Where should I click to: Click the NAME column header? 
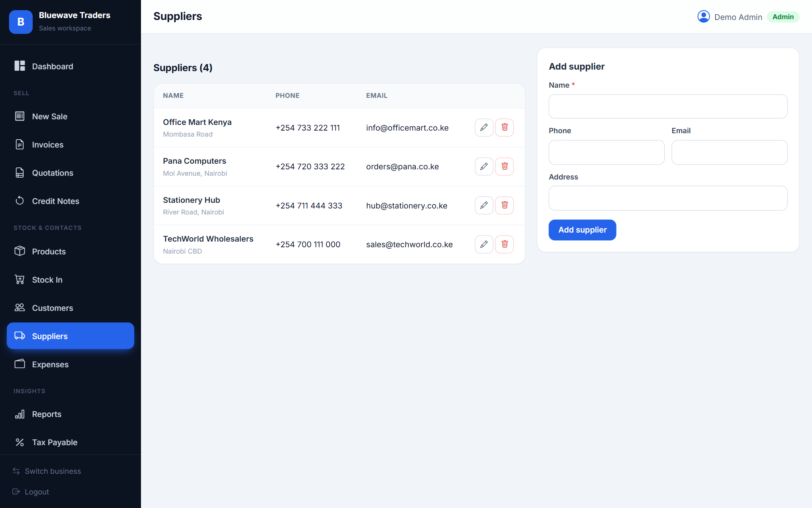pyautogui.click(x=173, y=96)
